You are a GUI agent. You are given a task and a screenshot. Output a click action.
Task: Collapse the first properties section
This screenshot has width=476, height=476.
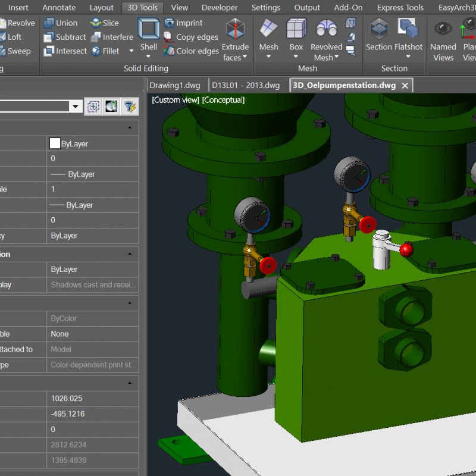click(130, 128)
